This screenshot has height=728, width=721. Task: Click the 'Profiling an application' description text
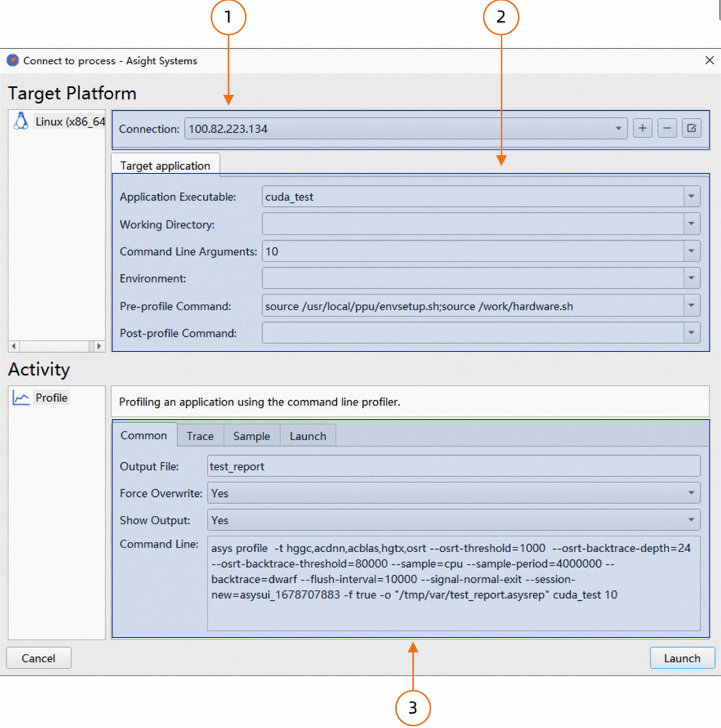tap(259, 401)
